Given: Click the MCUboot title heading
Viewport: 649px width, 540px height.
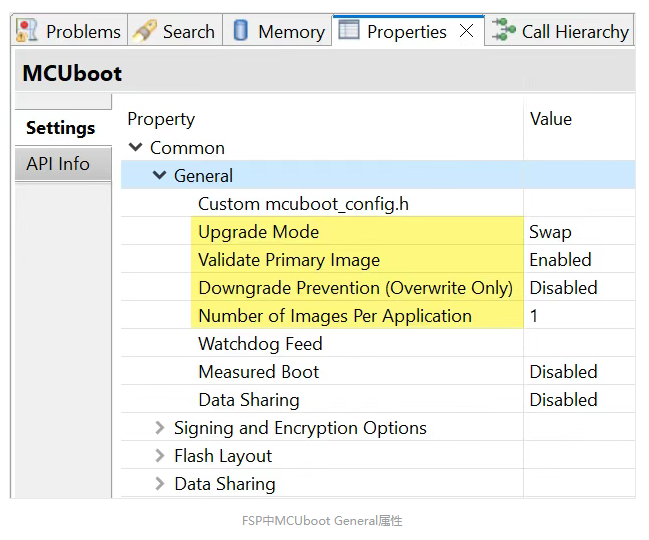Looking at the screenshot, I should [x=72, y=73].
